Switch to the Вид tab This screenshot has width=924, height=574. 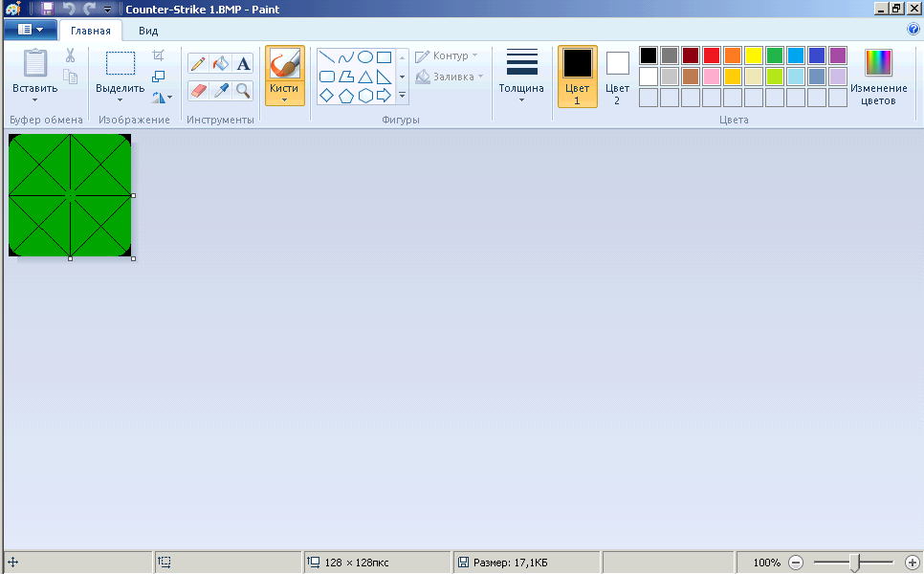[148, 31]
